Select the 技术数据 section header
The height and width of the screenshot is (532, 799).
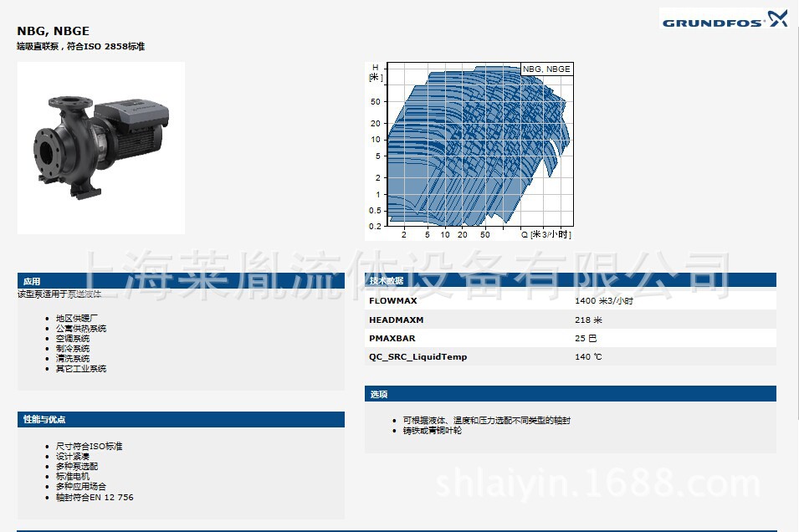pyautogui.click(x=387, y=281)
